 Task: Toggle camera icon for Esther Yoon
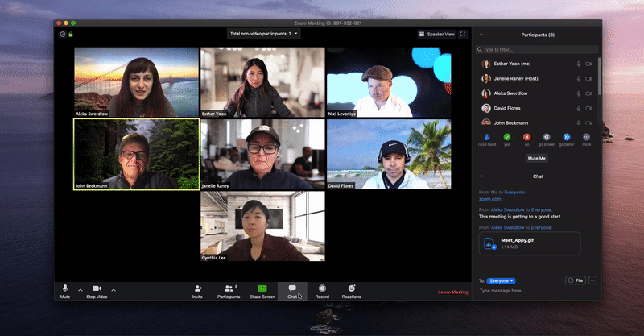(x=588, y=64)
